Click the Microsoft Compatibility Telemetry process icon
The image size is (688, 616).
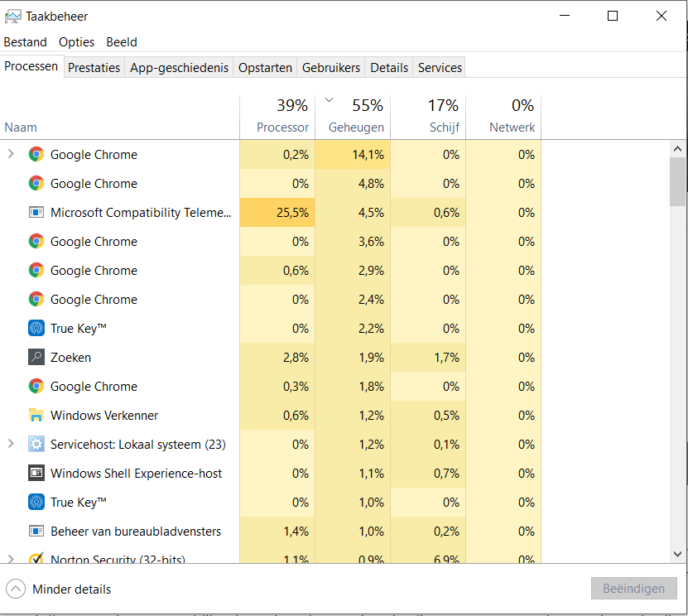click(x=36, y=213)
